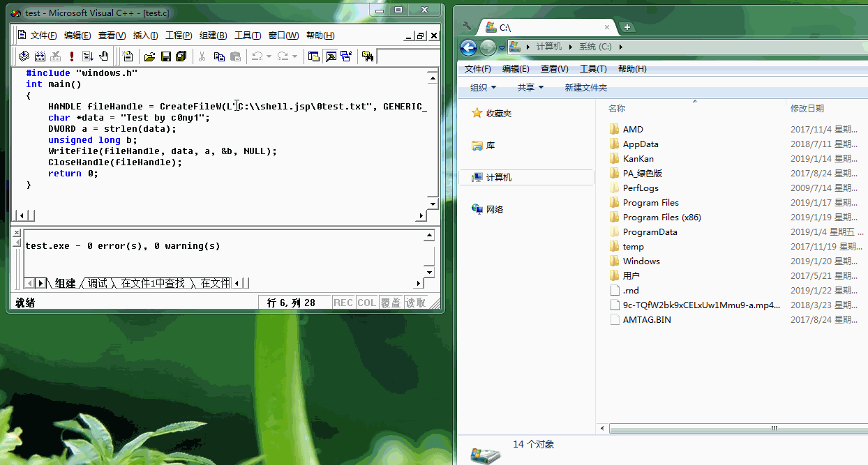Click the COL status bar indicator
Viewport: 868px width, 465px height.
366,303
